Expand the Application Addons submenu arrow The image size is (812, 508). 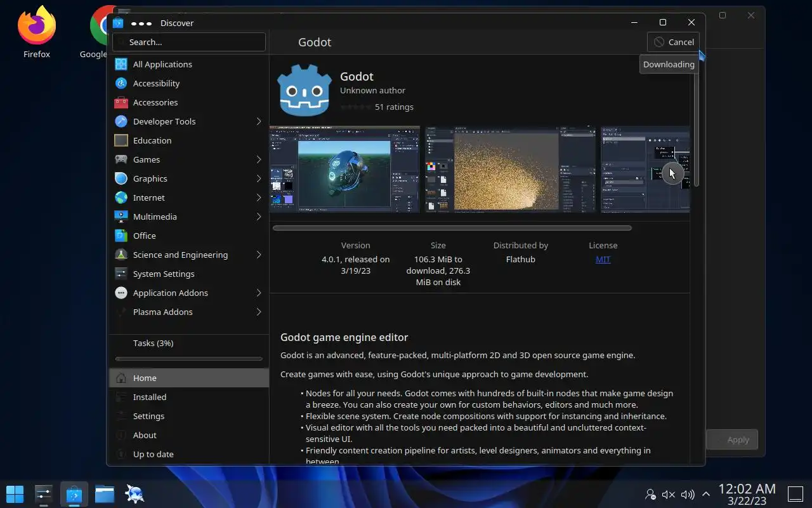coord(259,293)
